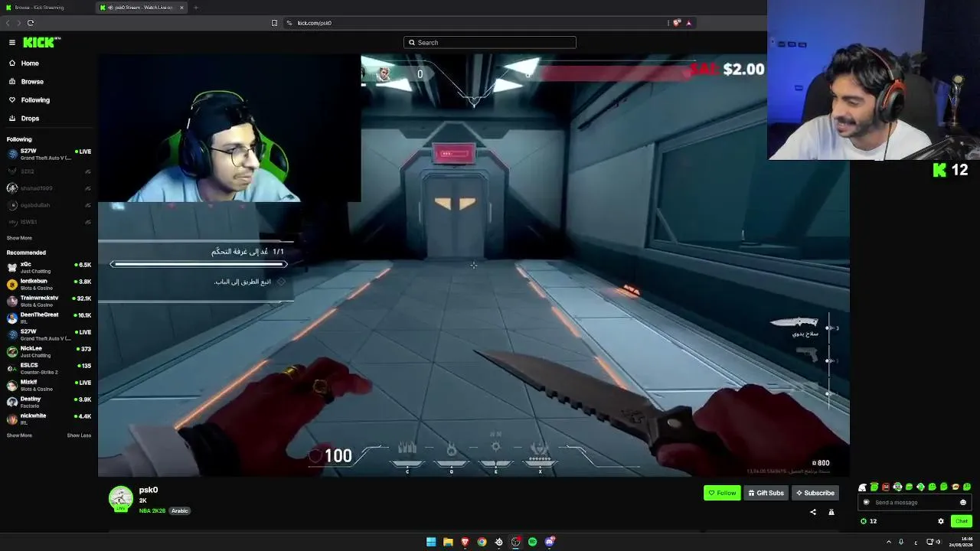The height and width of the screenshot is (551, 980).
Task: Open the Kick hamburger sidebar menu
Action: (x=12, y=43)
